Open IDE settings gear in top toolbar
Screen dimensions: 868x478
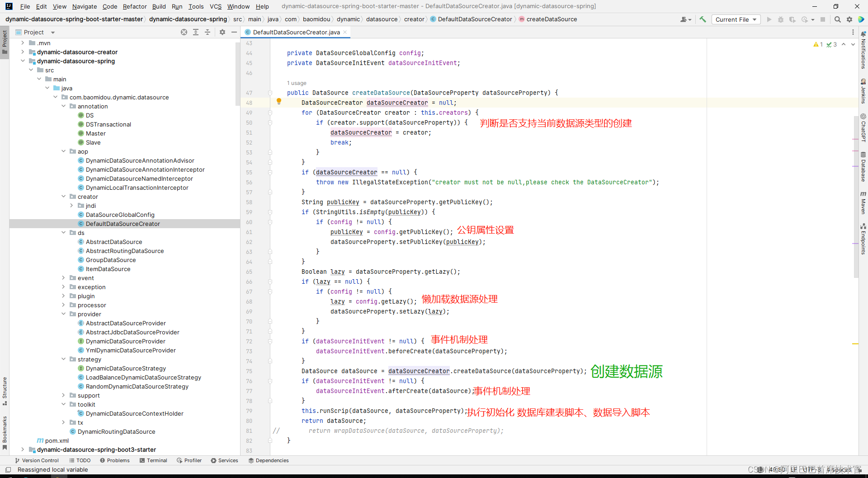(849, 19)
